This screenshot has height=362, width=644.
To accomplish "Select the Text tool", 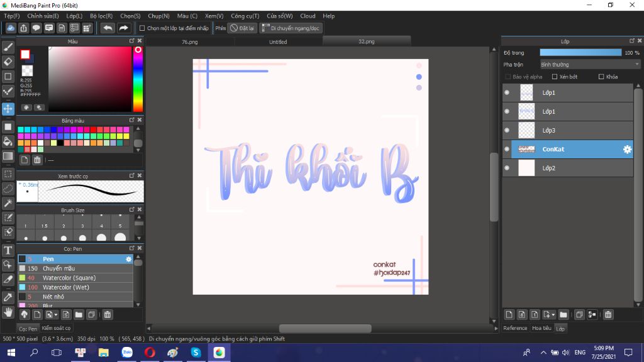I will 8,250.
